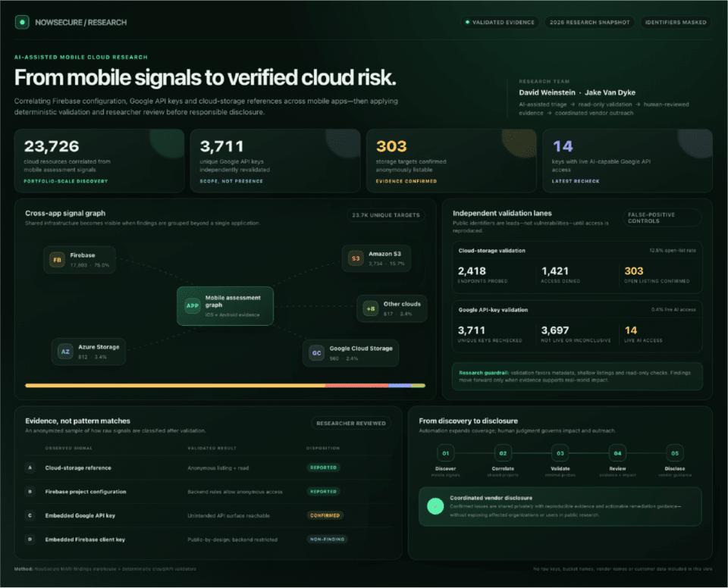Click the 12.5% open-list rate text
Image resolution: width=728 pixels, height=588 pixels.
(673, 251)
